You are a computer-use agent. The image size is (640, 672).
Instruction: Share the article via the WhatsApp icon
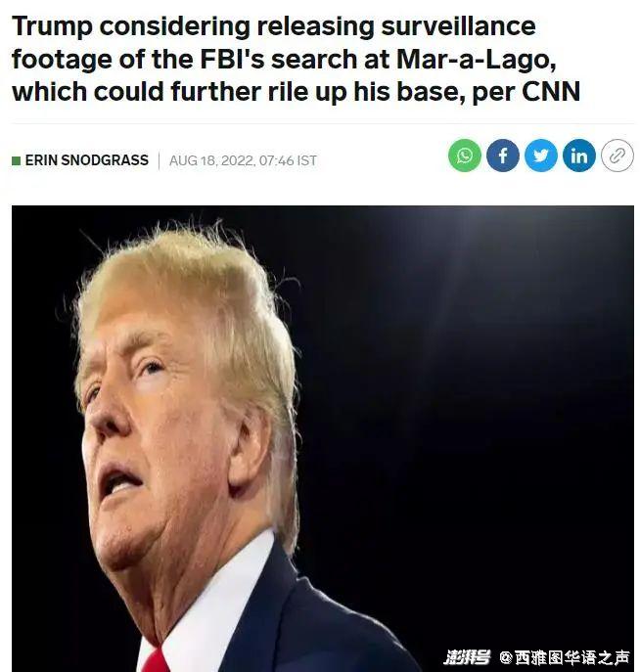[x=464, y=156]
